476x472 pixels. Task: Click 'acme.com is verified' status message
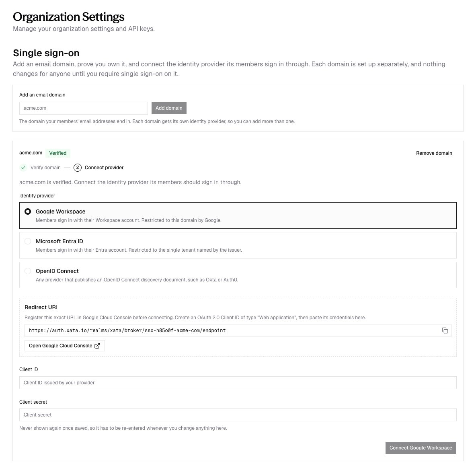130,182
